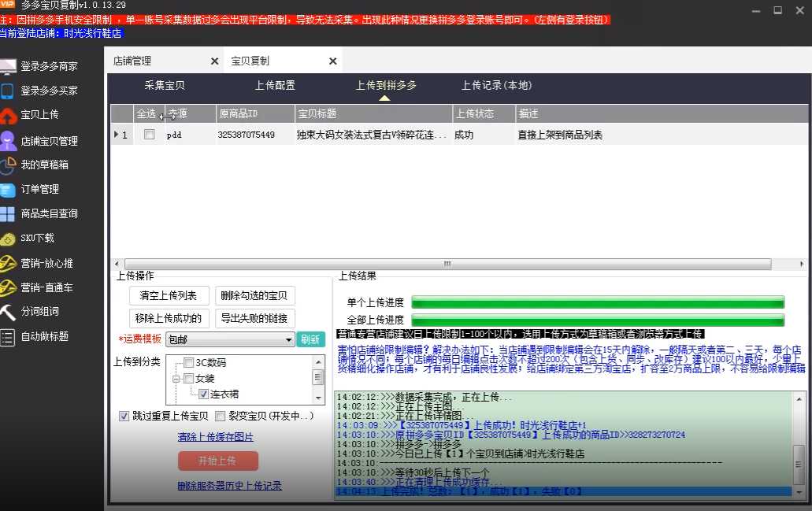Click the 分词组词 tool icon
The width and height of the screenshot is (812, 511).
7,313
